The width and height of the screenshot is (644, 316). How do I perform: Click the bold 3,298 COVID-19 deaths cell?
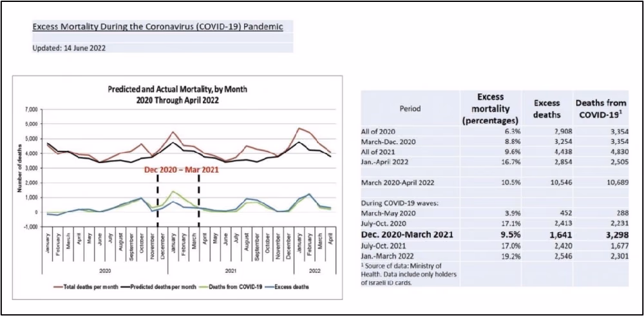coord(618,235)
